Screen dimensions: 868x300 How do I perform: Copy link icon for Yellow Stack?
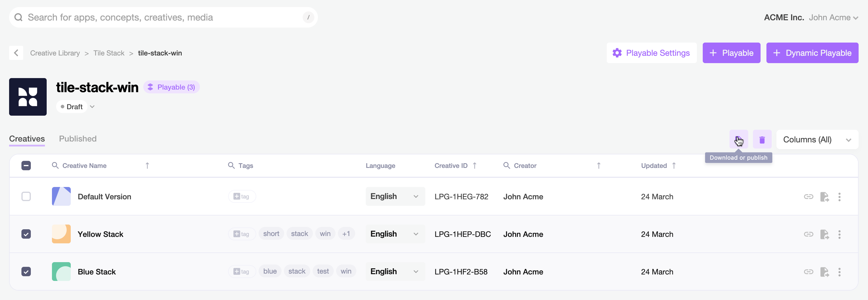(x=808, y=234)
